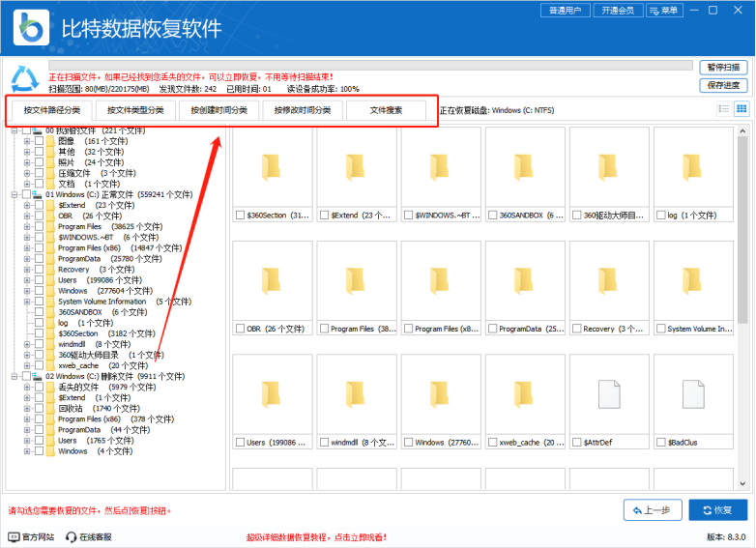Image resolution: width=756 pixels, height=548 pixels.
Task: Open the windmdll folder icon in grid
Action: point(356,394)
